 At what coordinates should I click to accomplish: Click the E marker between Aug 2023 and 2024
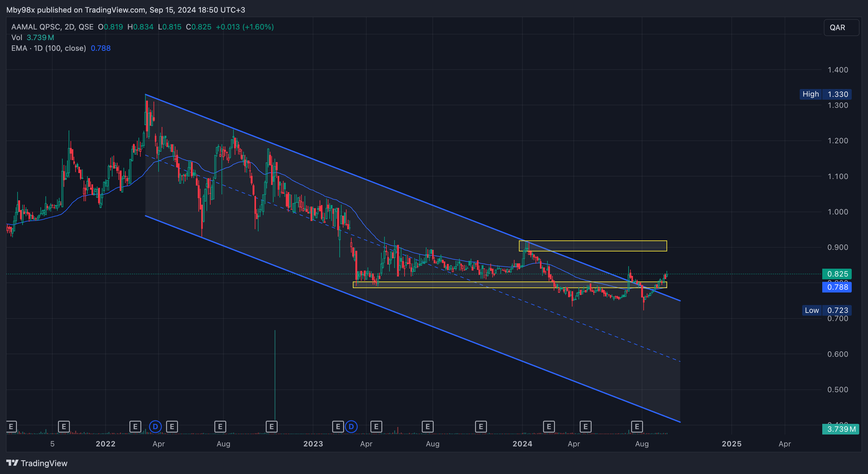[481, 427]
